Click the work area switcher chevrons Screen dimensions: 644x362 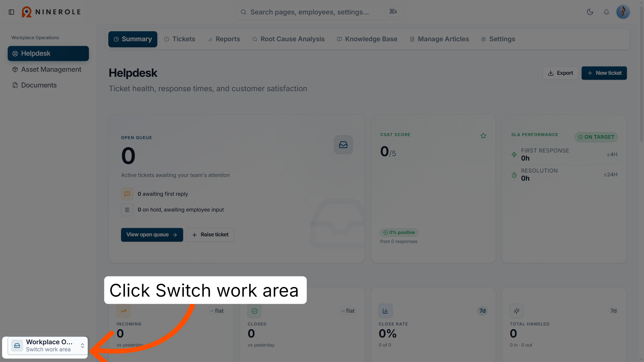click(x=83, y=346)
